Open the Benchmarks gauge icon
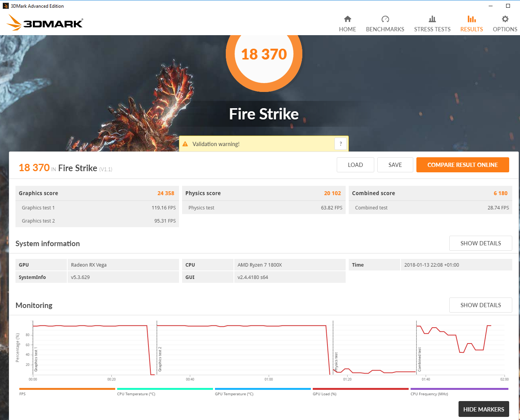The height and width of the screenshot is (420, 520). coord(385,19)
